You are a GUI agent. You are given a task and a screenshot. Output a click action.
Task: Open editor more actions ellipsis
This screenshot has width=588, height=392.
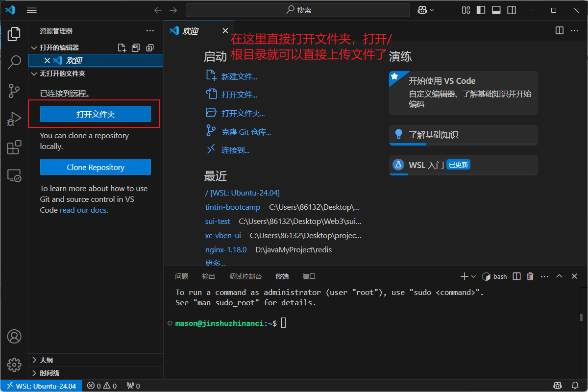(x=574, y=30)
